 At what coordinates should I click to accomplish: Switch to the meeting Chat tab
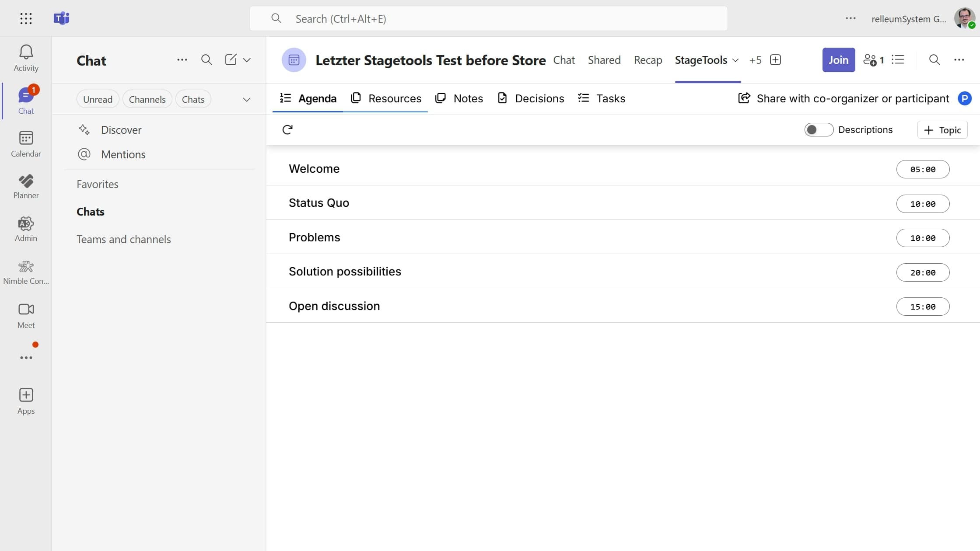point(564,60)
